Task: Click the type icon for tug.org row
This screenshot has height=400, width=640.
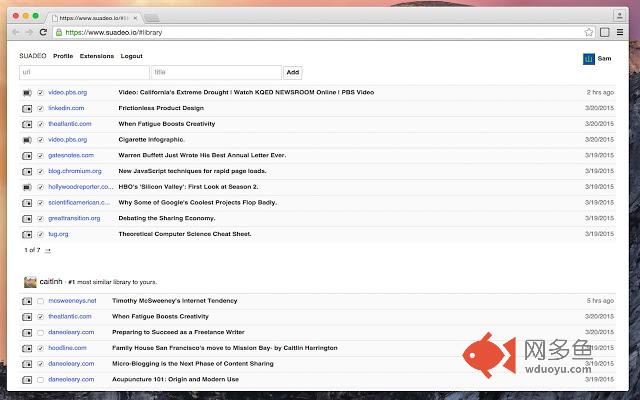Action: (27, 235)
